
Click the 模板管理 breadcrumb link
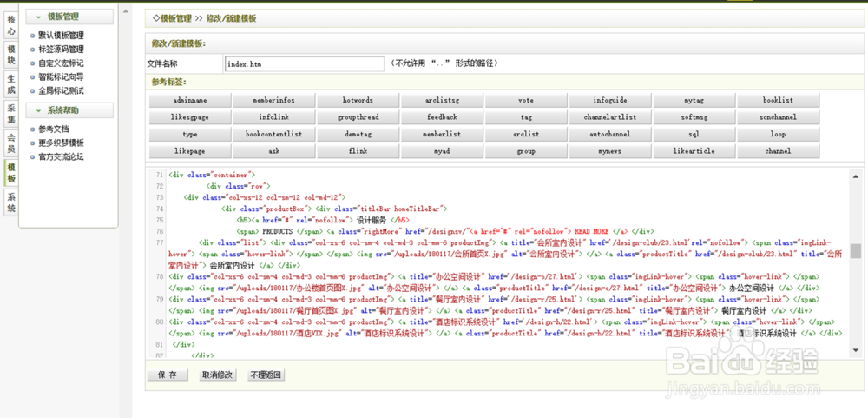pos(176,18)
